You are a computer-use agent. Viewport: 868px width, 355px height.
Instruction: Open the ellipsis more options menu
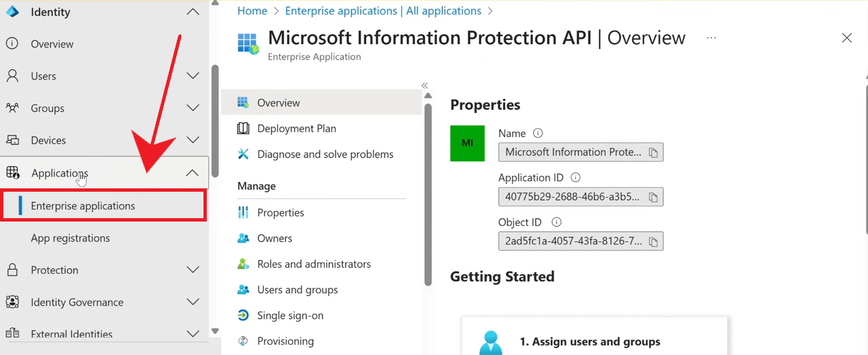(x=711, y=38)
